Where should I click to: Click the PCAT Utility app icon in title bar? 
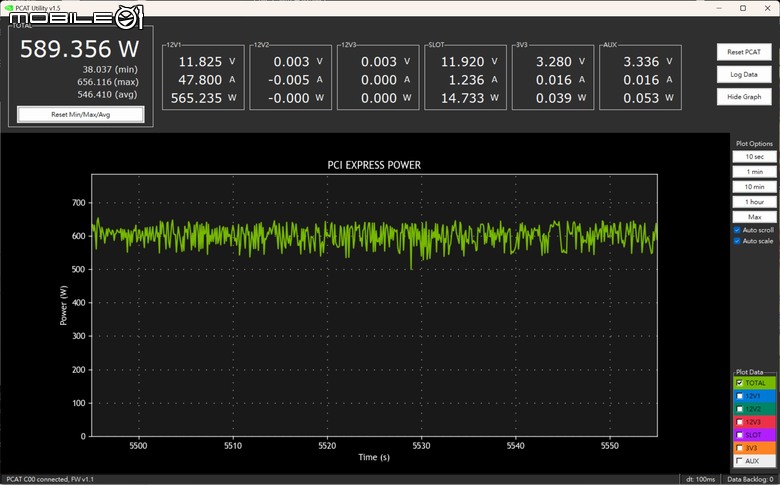(8, 8)
